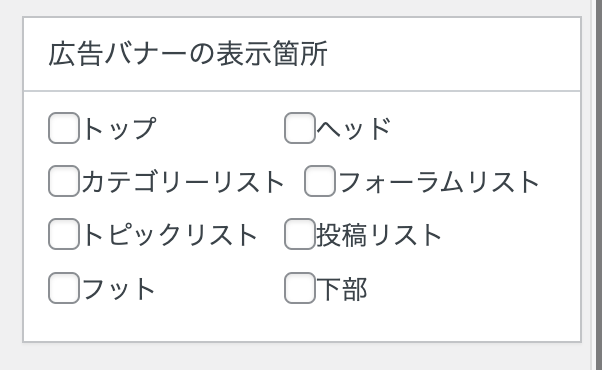Tick the 投稿リスト checkbox
Image resolution: width=602 pixels, height=370 pixels.
(x=300, y=234)
